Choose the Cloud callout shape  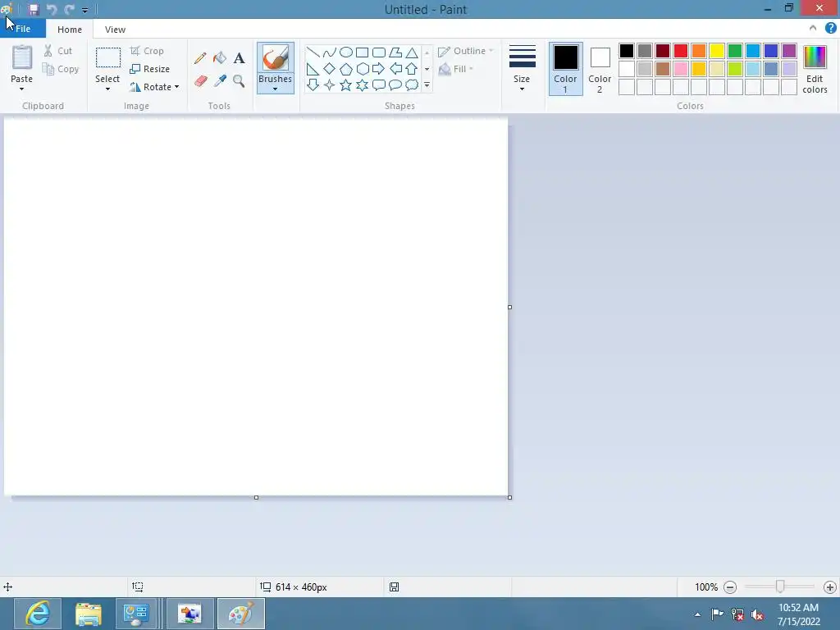[412, 84]
